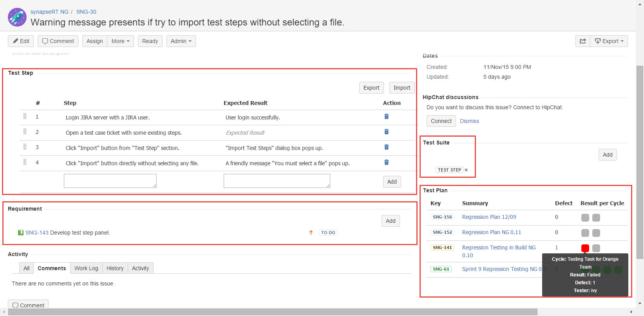Click step text 'Login JIRA server with a JIRA user.'
The width and height of the screenshot is (644, 316).
click(108, 117)
